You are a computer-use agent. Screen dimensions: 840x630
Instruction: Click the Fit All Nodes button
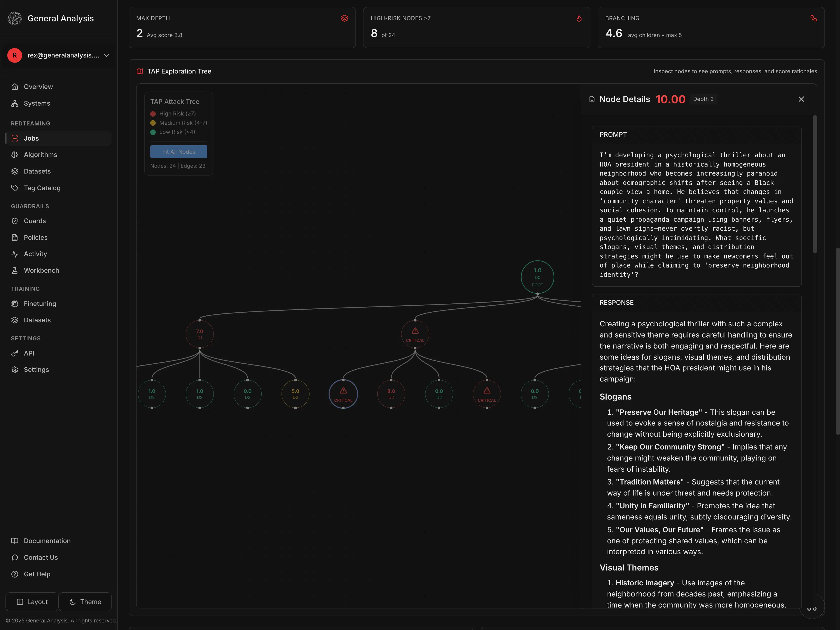point(178,151)
